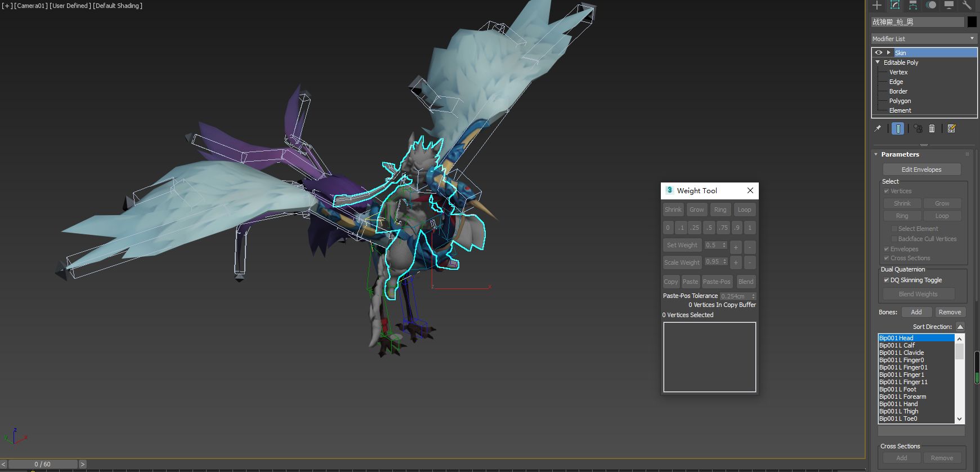This screenshot has width=980, height=472.
Task: Click the minus beside Scale Weight
Action: tap(750, 262)
